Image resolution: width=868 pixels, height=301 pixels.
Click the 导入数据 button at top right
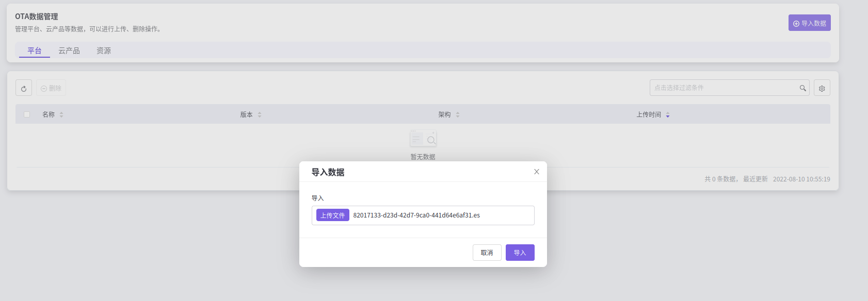[x=809, y=23]
